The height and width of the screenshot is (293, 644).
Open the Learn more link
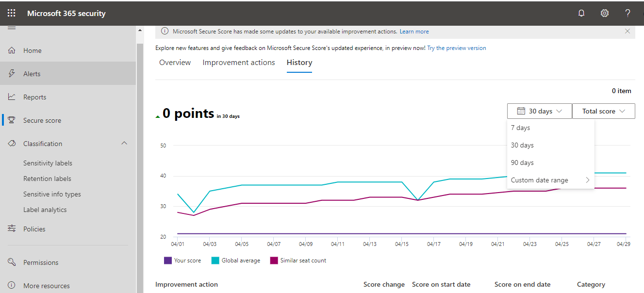click(414, 32)
